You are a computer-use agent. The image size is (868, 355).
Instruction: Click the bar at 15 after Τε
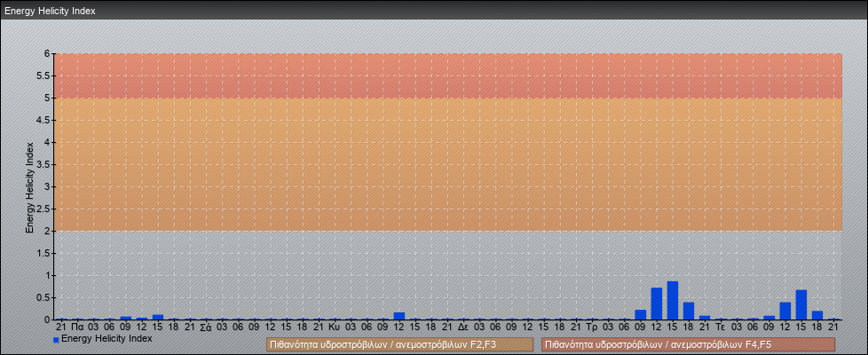[x=801, y=304]
